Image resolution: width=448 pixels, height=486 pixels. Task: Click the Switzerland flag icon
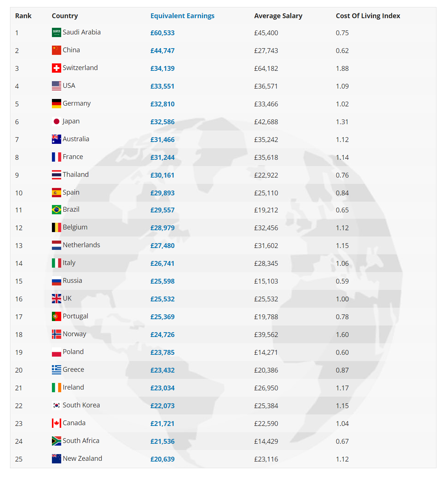point(56,68)
